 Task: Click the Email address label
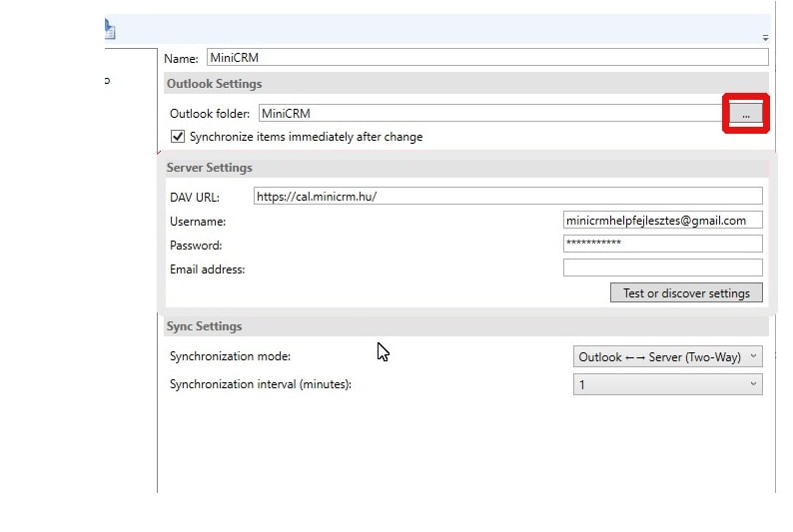tap(208, 269)
